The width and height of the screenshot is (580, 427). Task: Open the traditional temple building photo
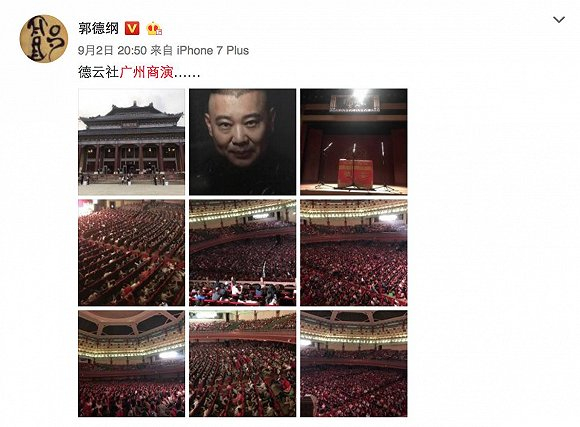tap(131, 142)
